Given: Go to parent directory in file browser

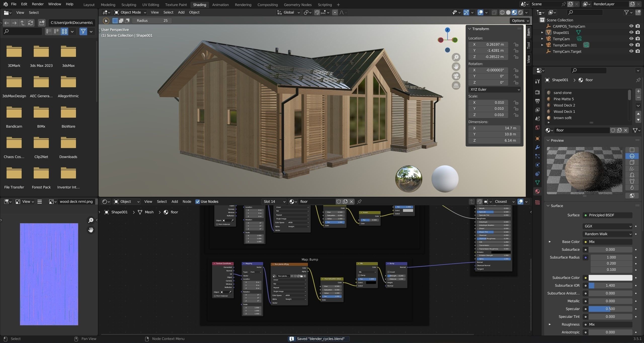Looking at the screenshot, I should coord(22,23).
